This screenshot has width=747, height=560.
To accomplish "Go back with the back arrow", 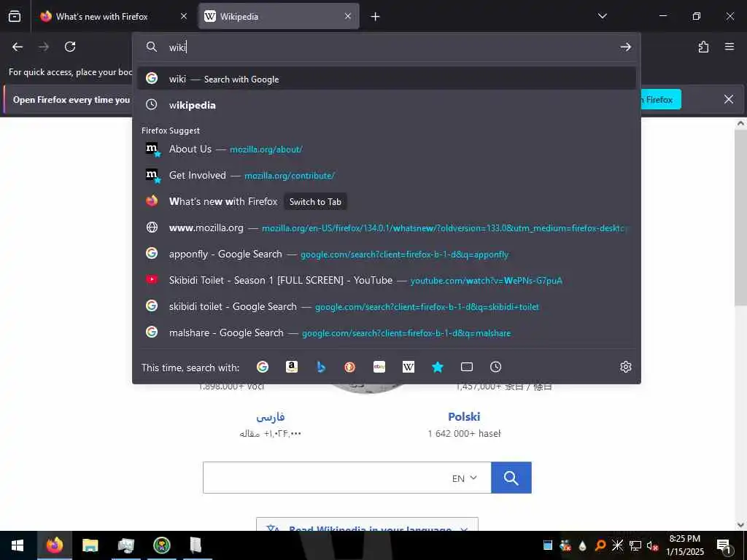I will pyautogui.click(x=18, y=47).
